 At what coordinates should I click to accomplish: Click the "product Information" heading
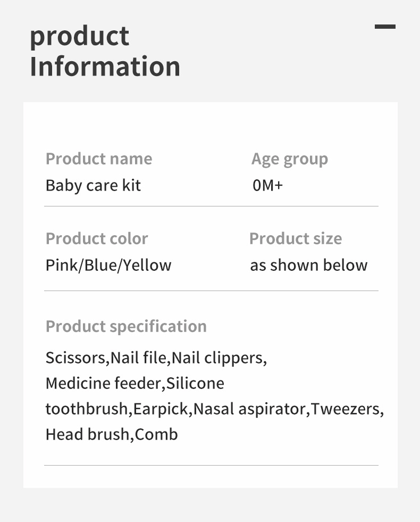105,51
